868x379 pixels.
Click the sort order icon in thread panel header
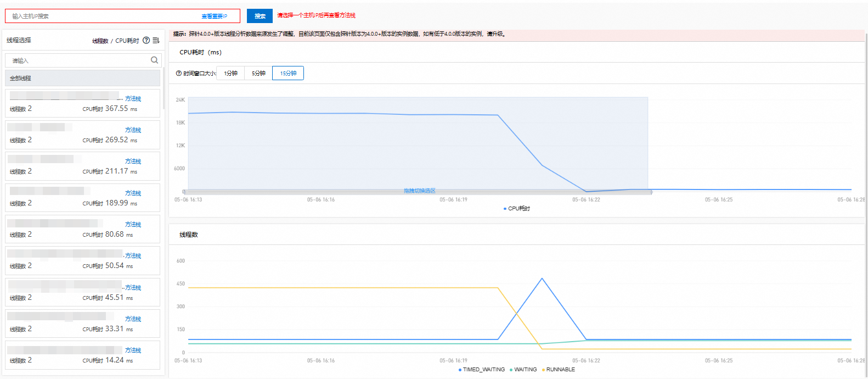[156, 40]
